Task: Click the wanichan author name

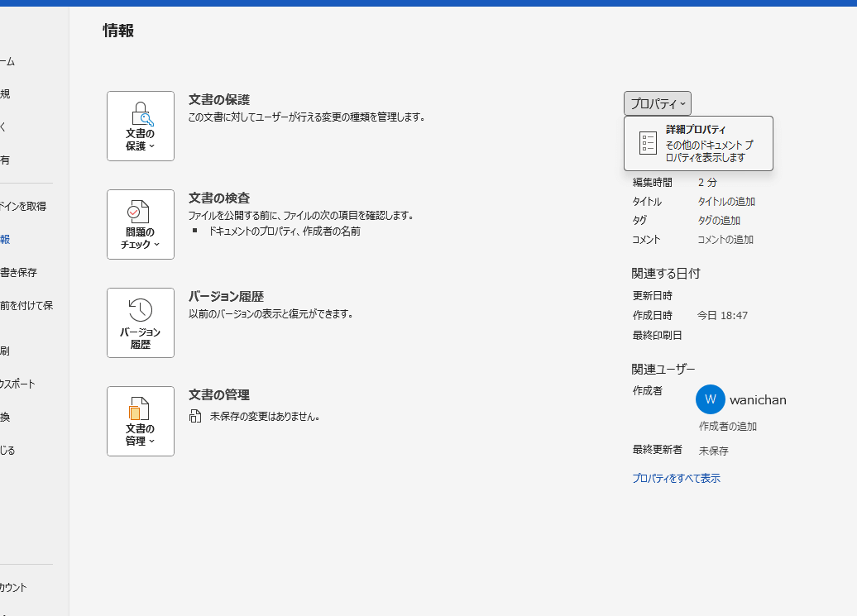Action: point(758,399)
